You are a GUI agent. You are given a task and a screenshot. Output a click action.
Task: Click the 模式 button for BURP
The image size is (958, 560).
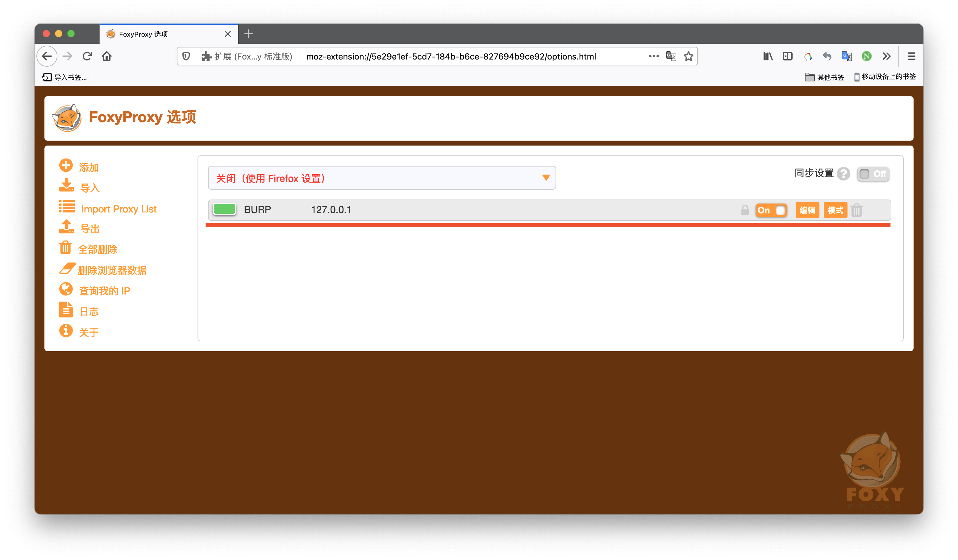835,210
